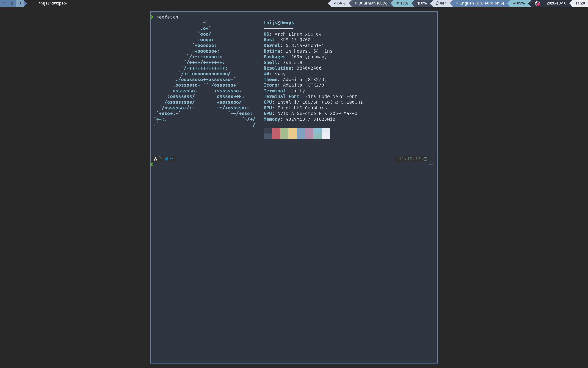588x368 pixels.
Task: Click the Memory: 4329MiB / 31823MiB line
Action: (299, 119)
